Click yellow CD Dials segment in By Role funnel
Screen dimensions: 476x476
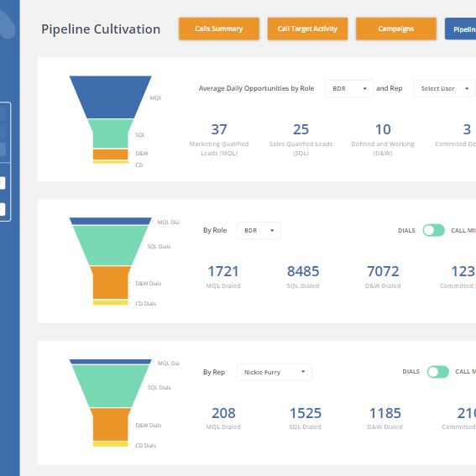pyautogui.click(x=111, y=302)
